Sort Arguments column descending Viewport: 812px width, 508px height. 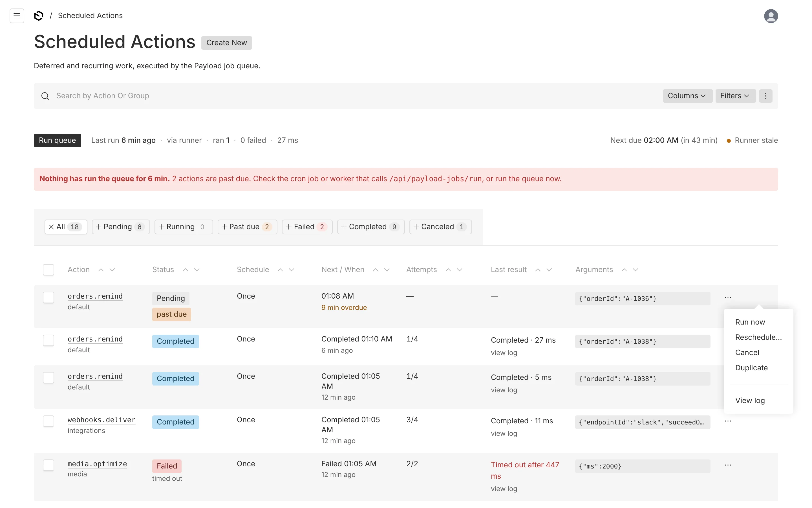click(636, 270)
